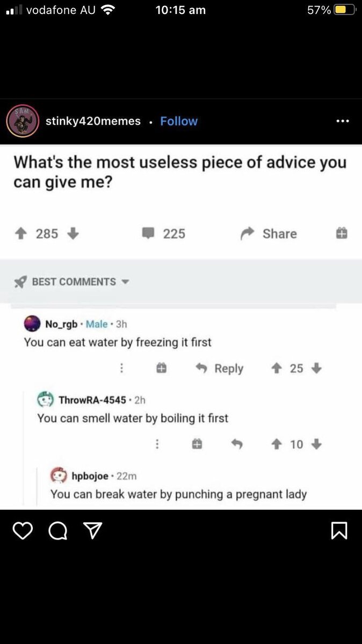Open the 225 comments bubble
The height and width of the screenshot is (644, 362).
tap(163, 233)
